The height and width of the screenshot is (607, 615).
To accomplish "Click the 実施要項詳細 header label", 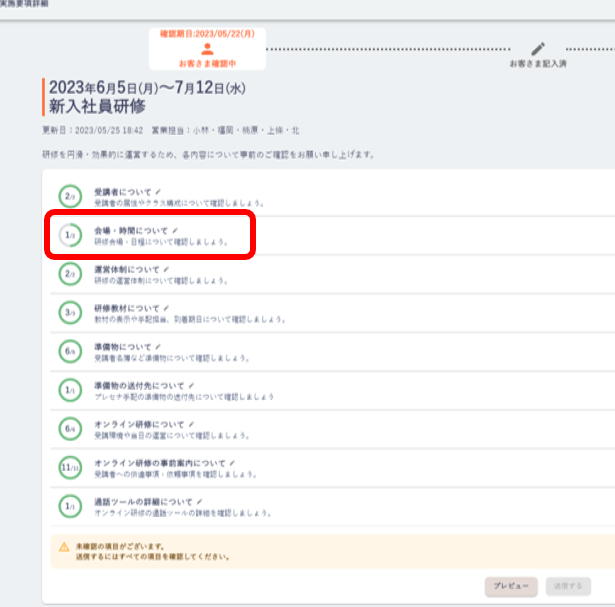I will point(24,4).
